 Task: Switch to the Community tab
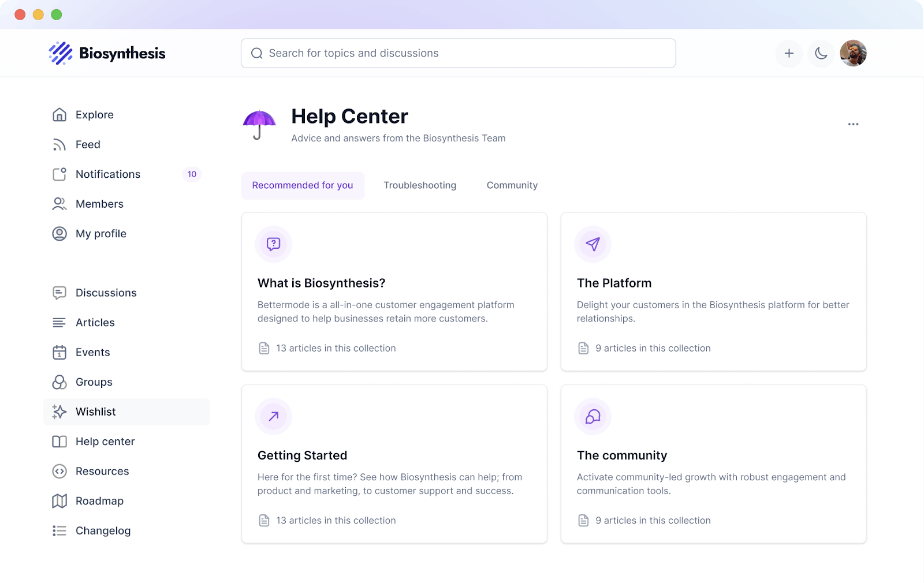pos(512,185)
